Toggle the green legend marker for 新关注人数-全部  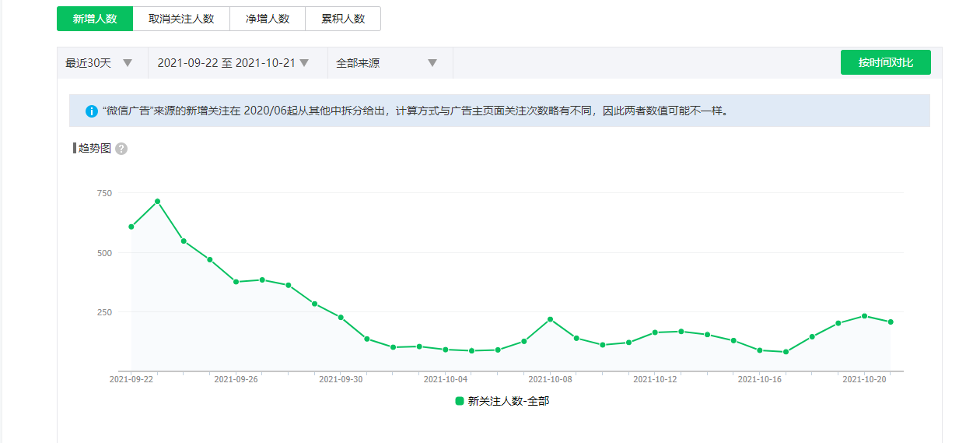coord(460,401)
